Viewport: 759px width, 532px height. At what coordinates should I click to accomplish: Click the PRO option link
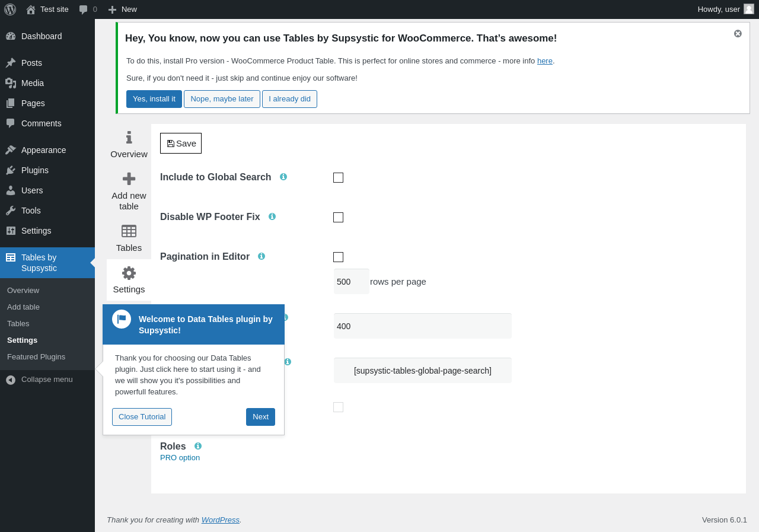180,458
